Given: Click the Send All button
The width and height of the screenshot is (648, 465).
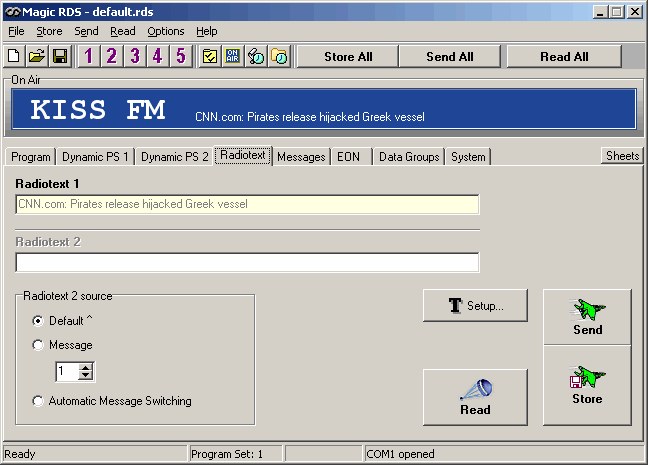Looking at the screenshot, I should click(x=450, y=57).
